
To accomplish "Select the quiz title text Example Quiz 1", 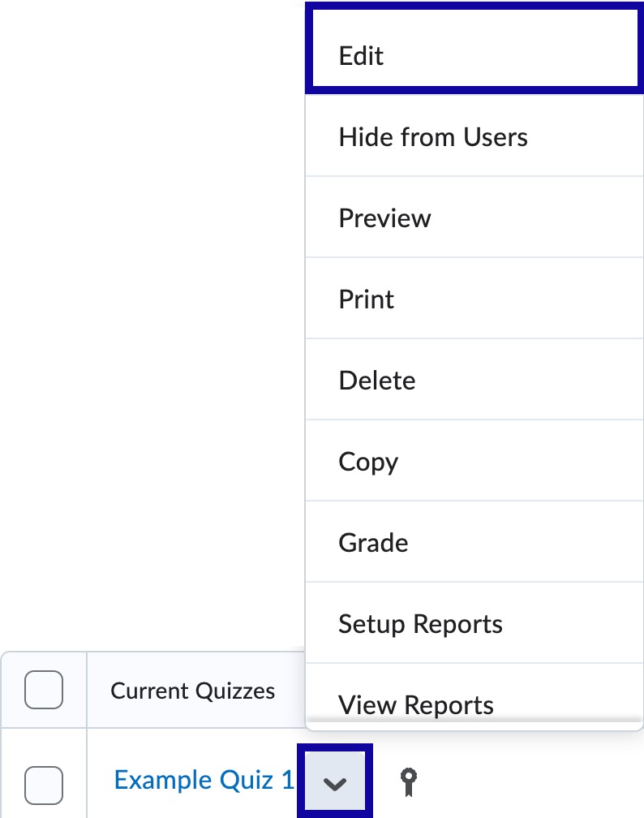I will click(x=204, y=780).
